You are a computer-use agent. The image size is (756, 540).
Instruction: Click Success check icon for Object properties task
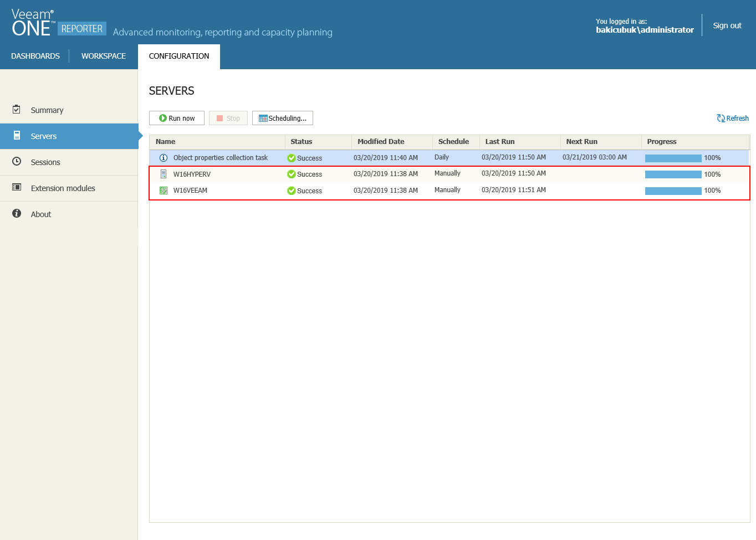click(291, 158)
